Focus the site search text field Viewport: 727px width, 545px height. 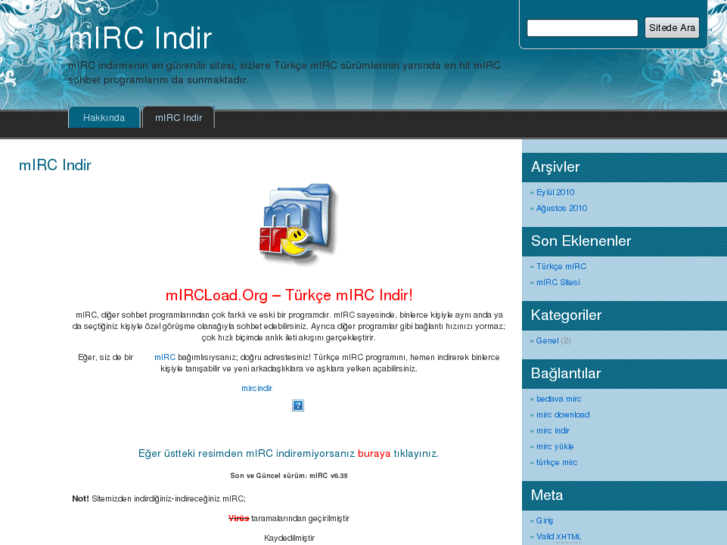tap(582, 28)
